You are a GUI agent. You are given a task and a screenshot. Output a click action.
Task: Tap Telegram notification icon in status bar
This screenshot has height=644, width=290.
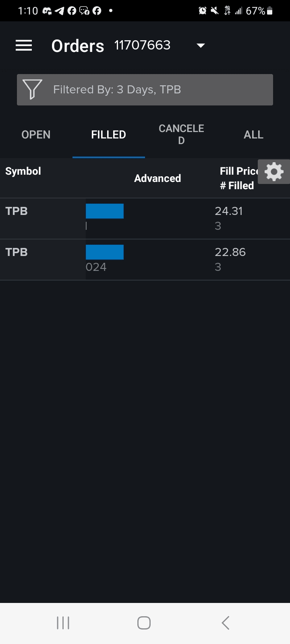pos(60,11)
